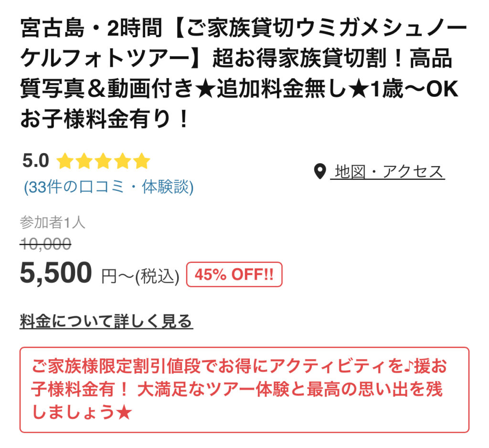The height and width of the screenshot is (448, 489).
Task: Click the fourth yellow rating star
Action: point(122,162)
